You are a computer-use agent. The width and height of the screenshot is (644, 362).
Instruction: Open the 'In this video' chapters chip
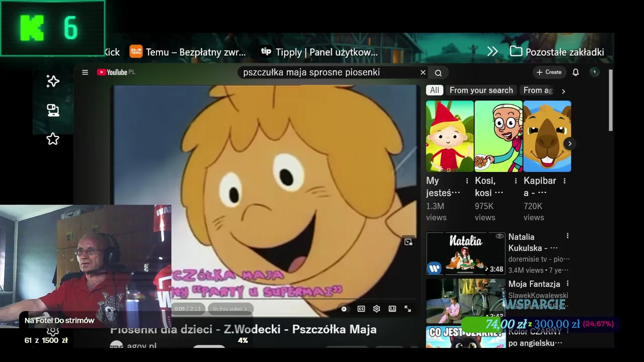coord(229,309)
